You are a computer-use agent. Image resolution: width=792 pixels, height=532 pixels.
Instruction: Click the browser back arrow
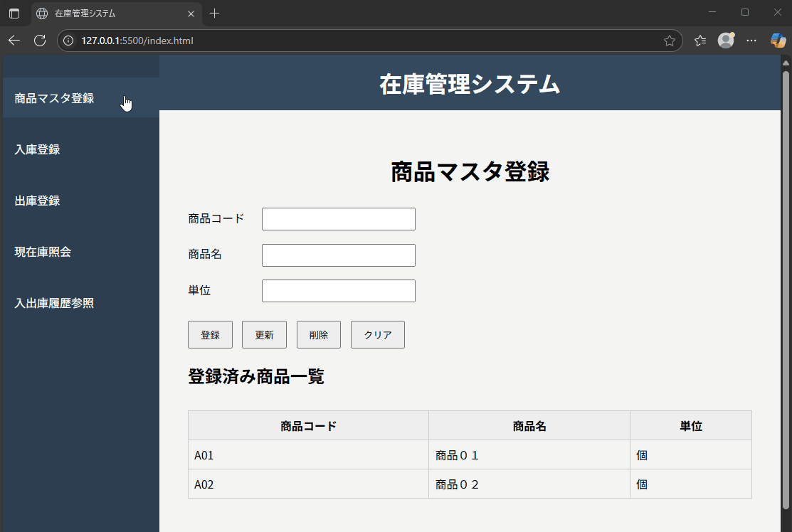14,41
